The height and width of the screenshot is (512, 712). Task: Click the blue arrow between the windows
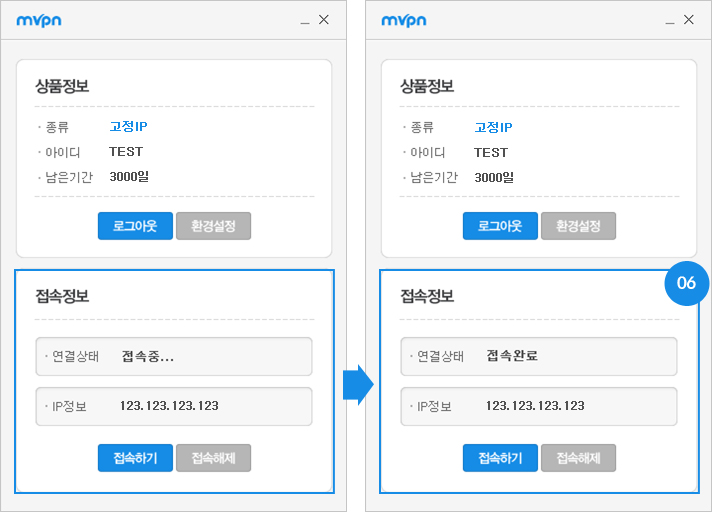coord(357,384)
